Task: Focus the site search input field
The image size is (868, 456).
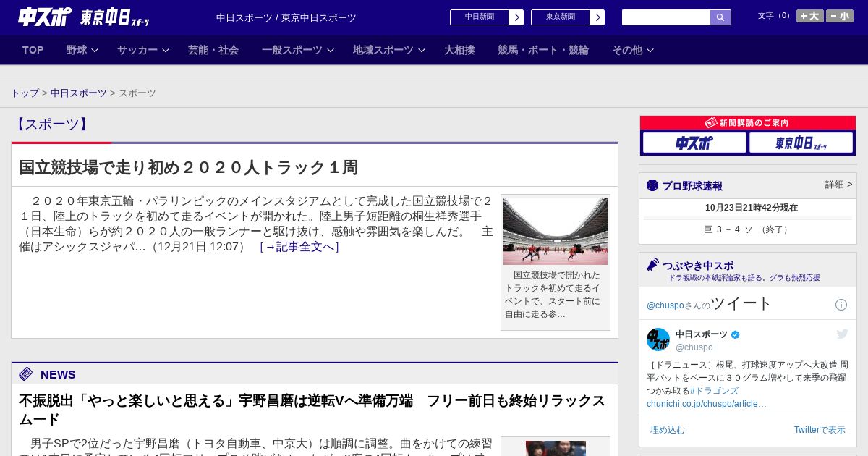Action: tap(666, 17)
